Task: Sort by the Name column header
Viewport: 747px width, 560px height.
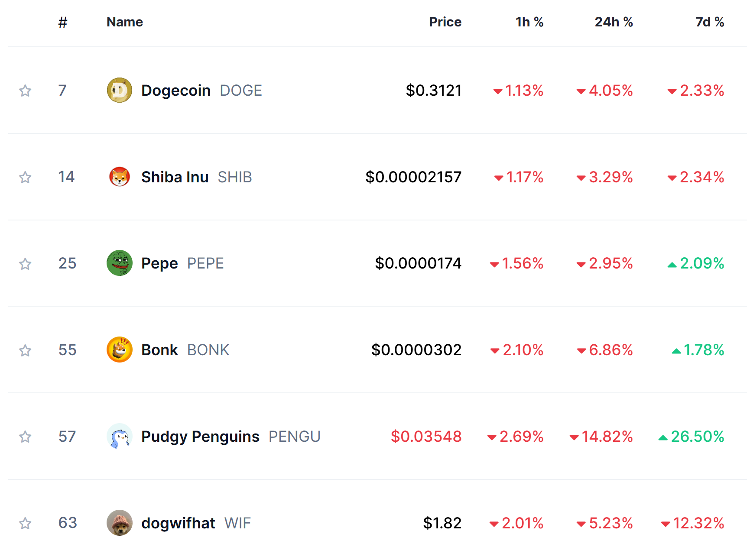Action: pyautogui.click(x=125, y=22)
